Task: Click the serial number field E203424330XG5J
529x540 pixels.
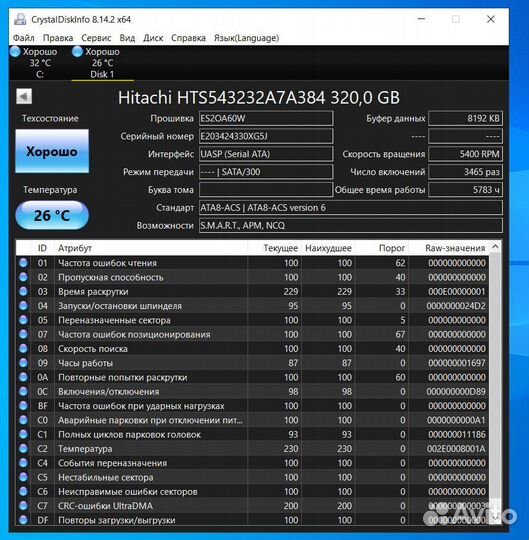Action: [x=266, y=136]
